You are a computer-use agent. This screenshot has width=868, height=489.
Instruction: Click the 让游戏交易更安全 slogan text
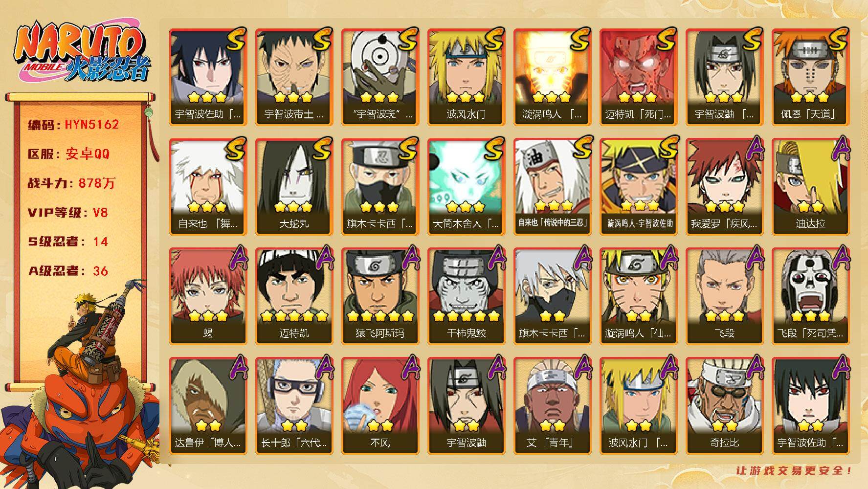795,470
